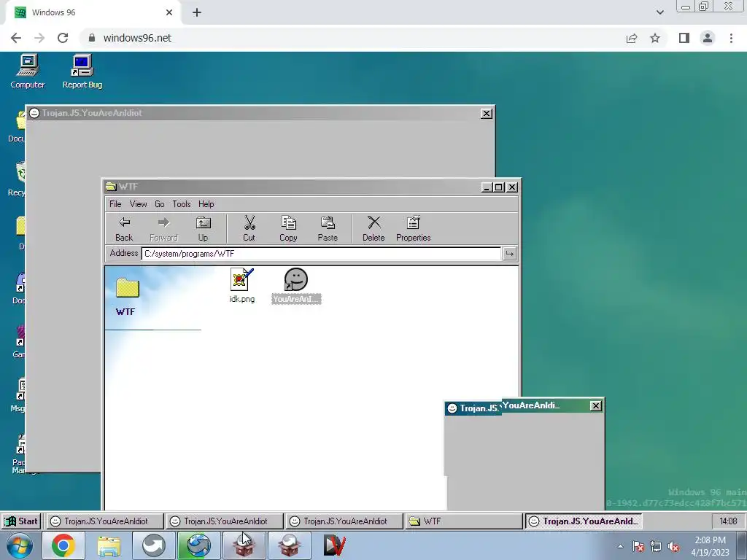747x560 pixels.
Task: Click the Action Center flag tray icon
Action: click(x=638, y=547)
